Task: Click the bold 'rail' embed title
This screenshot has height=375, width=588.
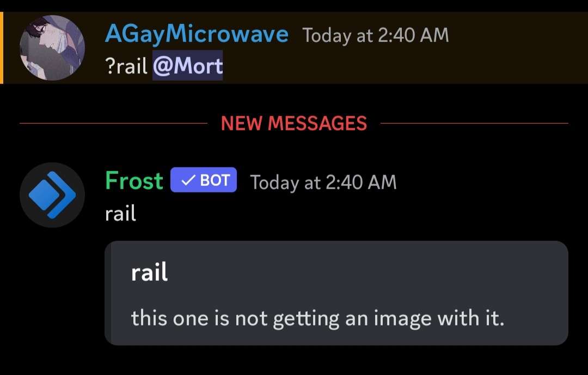Action: [x=149, y=272]
